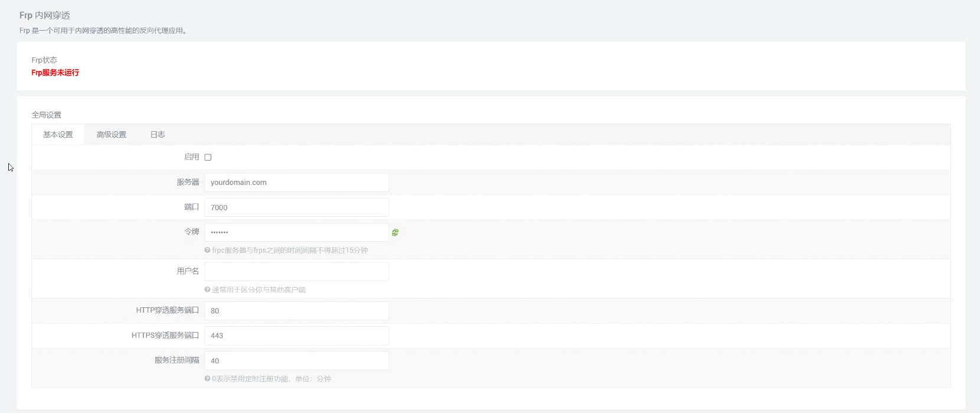Viewport: 980px width, 413px height.
Task: Switch to the 基本设置 tab
Action: coord(58,135)
